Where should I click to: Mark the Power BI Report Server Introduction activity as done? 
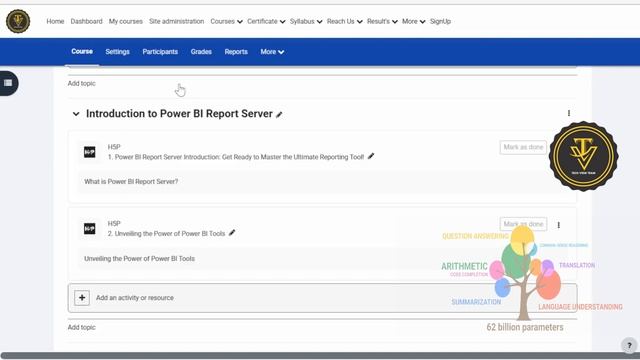[x=523, y=147]
